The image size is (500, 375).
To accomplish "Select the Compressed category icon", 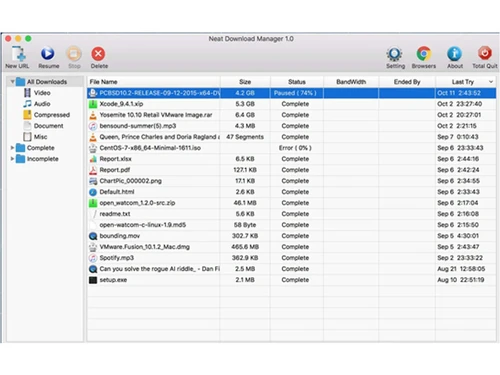I will [27, 115].
